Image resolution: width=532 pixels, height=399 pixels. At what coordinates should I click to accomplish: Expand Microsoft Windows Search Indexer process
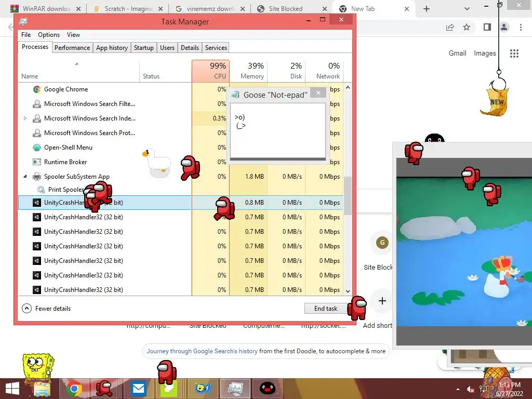click(x=25, y=118)
